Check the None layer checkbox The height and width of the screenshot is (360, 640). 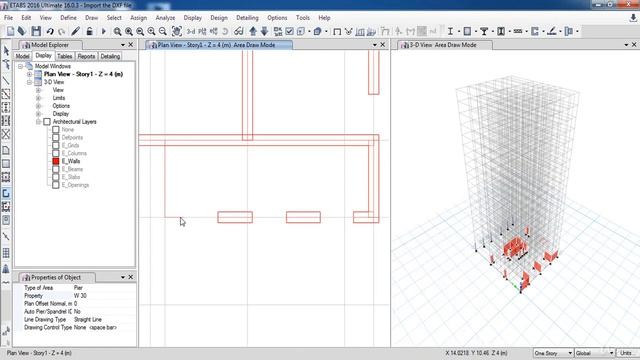(56, 129)
